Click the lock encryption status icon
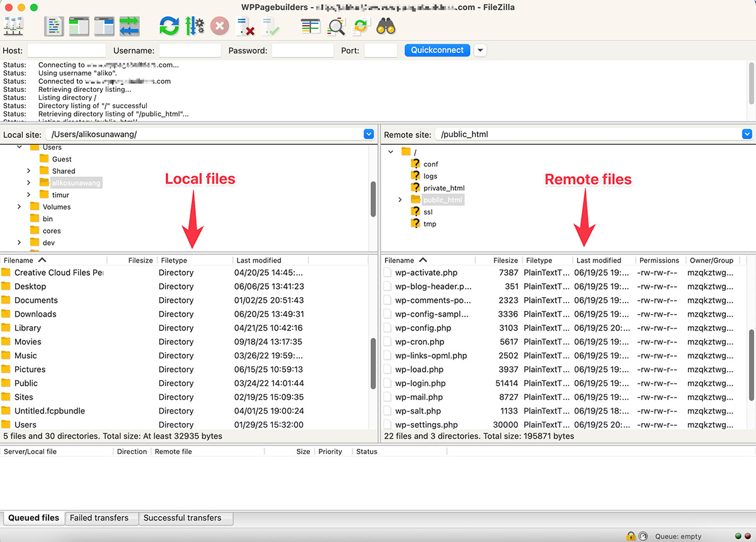 [631, 536]
